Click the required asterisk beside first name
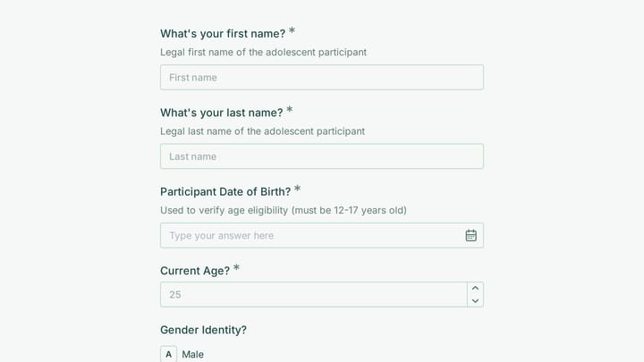This screenshot has height=362, width=644. (292, 30)
